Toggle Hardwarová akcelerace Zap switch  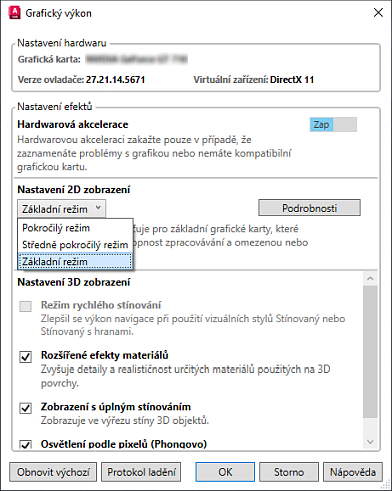pos(333,125)
